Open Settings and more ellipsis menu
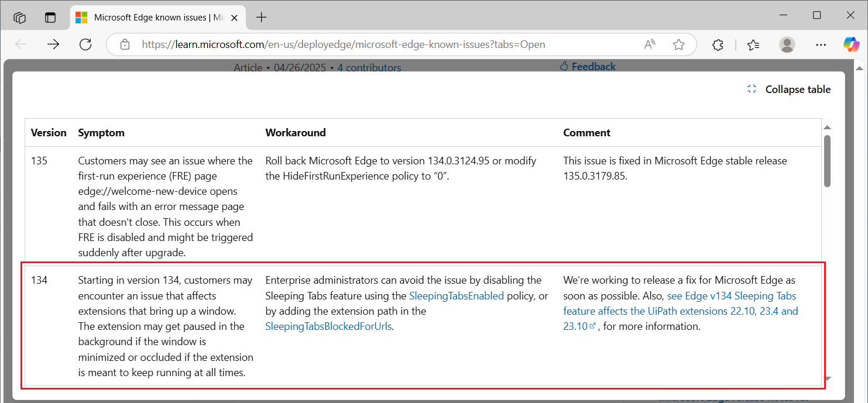868x403 pixels. tap(821, 44)
